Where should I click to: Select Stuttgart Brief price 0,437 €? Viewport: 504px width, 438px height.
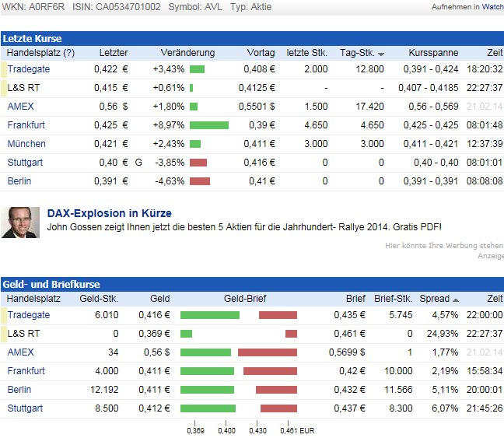point(349,408)
